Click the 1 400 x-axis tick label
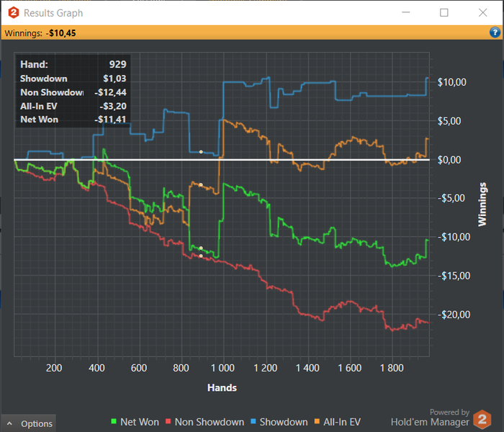This screenshot has height=432, width=504. pos(307,368)
